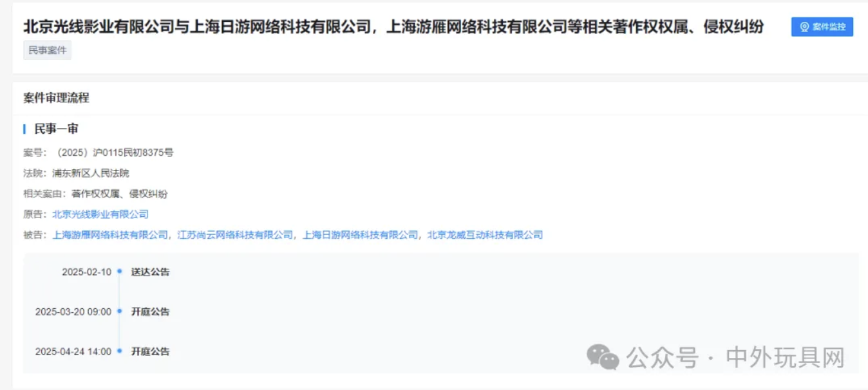The image size is (868, 390).
Task: Open defendant link 江苏尚云网络科技有限公司
Action: pos(236,235)
